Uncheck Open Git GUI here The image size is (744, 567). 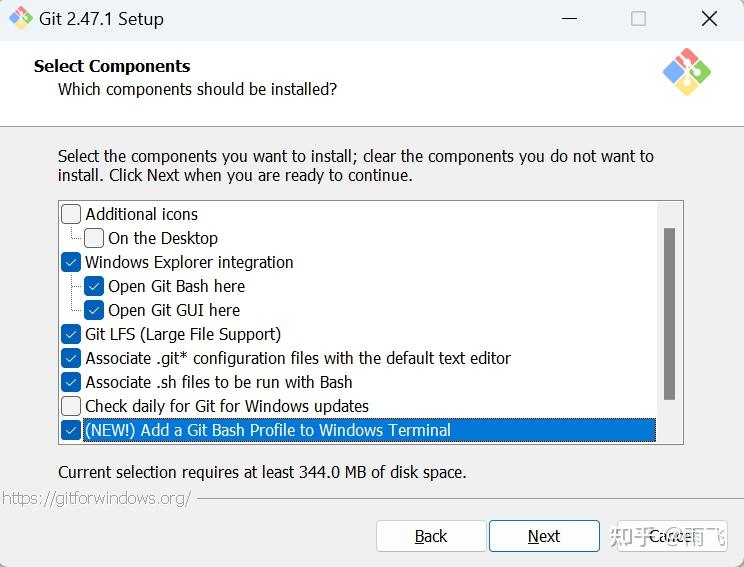94,310
